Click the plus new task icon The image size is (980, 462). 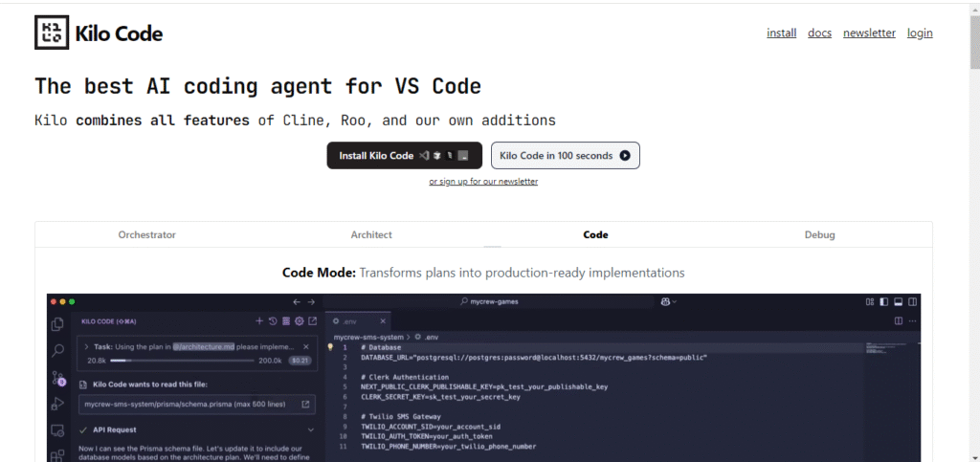coord(259,320)
